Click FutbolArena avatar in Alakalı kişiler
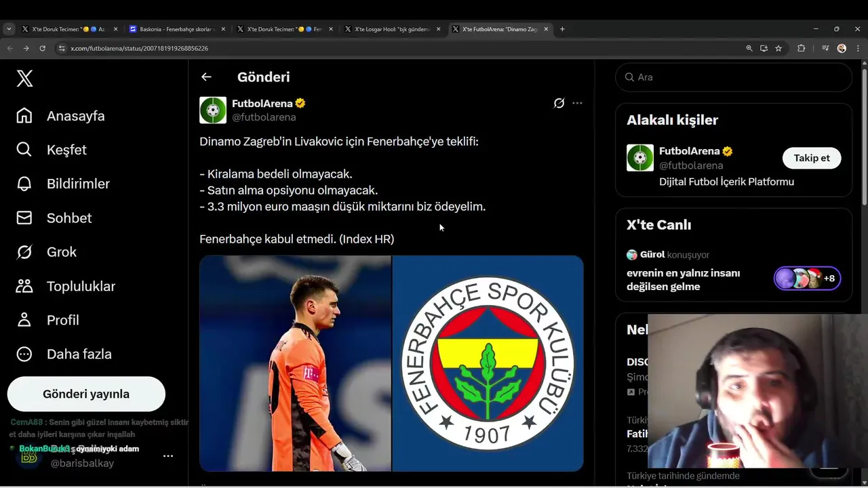The width and height of the screenshot is (868, 488). pyautogui.click(x=640, y=158)
